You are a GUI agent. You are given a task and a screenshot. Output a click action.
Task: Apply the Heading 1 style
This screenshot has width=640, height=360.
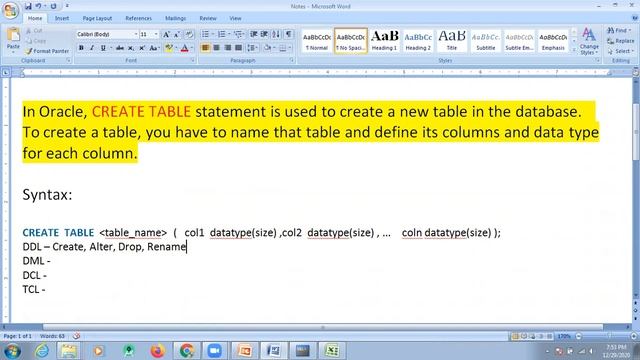point(384,40)
